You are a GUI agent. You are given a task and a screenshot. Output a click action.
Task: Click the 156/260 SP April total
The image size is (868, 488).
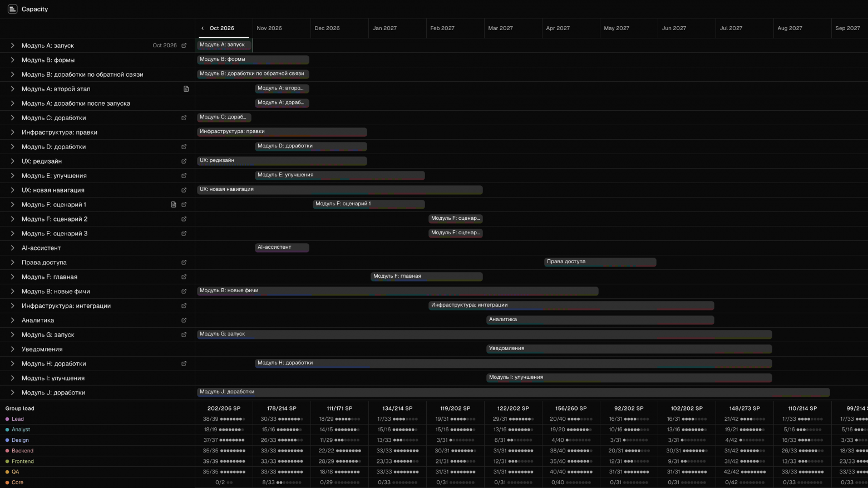pos(571,408)
